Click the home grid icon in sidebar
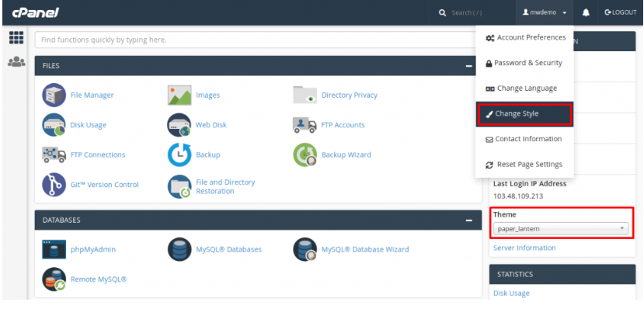644x309 pixels. [16, 38]
